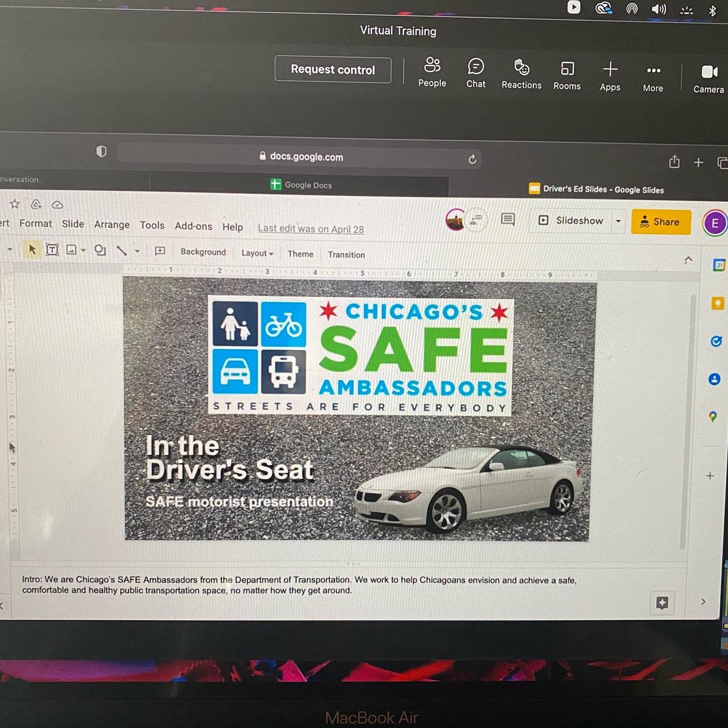Open the Theme panel
728x728 pixels.
[x=300, y=254]
